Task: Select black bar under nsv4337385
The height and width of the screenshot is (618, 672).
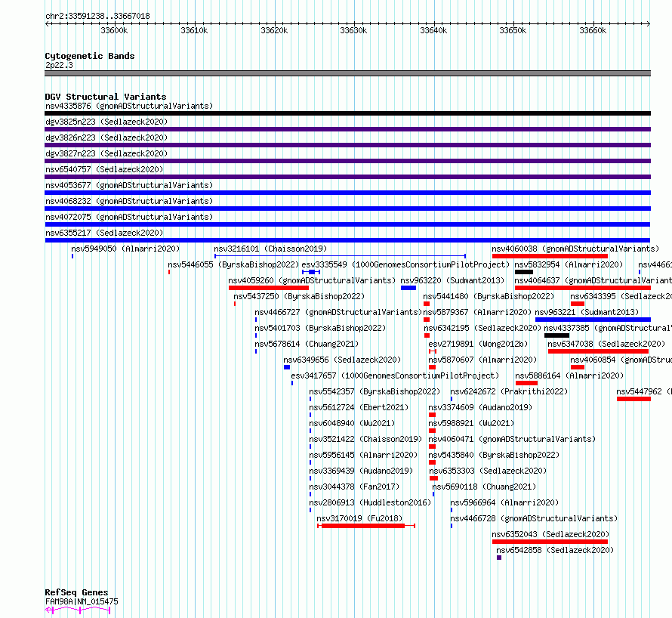Action: coord(556,335)
